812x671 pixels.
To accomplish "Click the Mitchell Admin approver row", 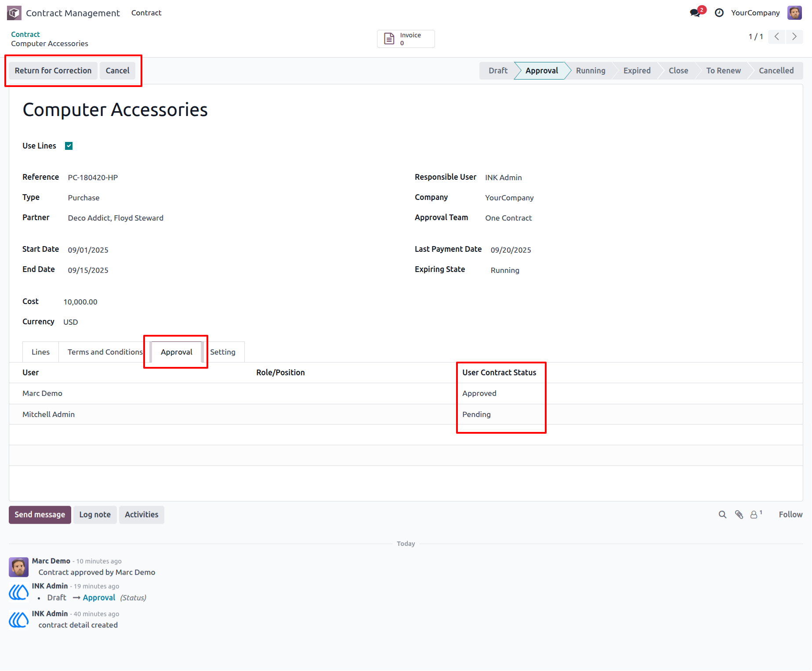I will point(406,414).
